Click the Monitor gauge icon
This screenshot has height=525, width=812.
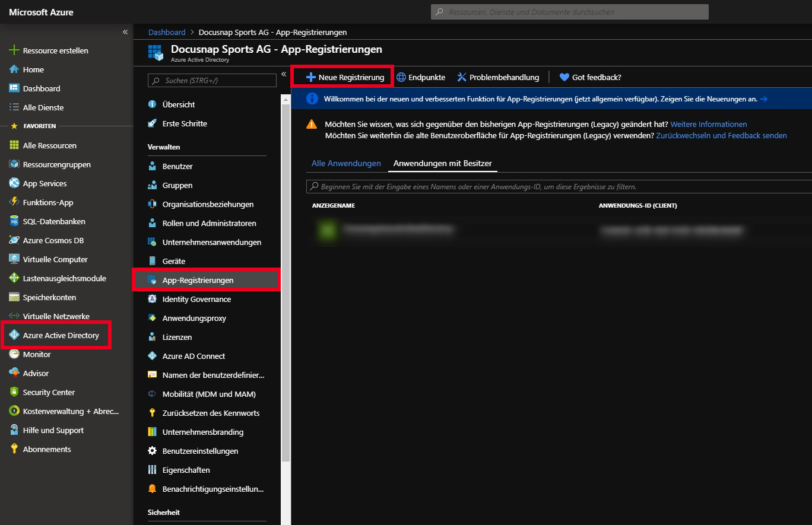click(x=14, y=354)
